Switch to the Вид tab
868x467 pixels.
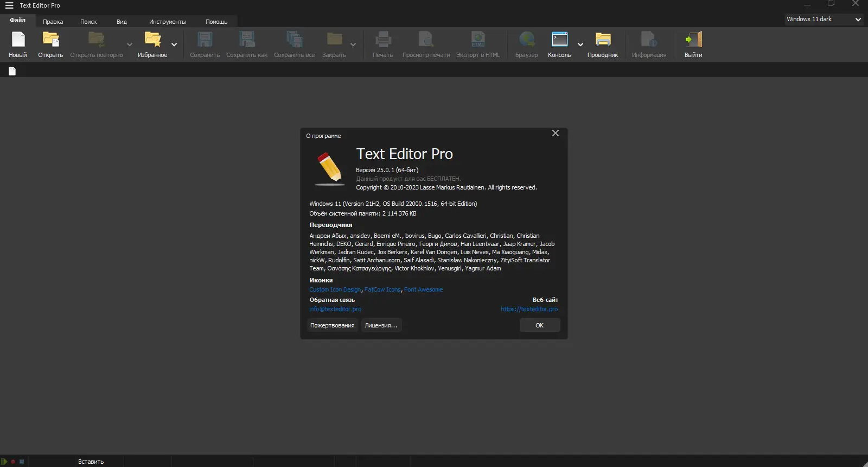point(122,22)
